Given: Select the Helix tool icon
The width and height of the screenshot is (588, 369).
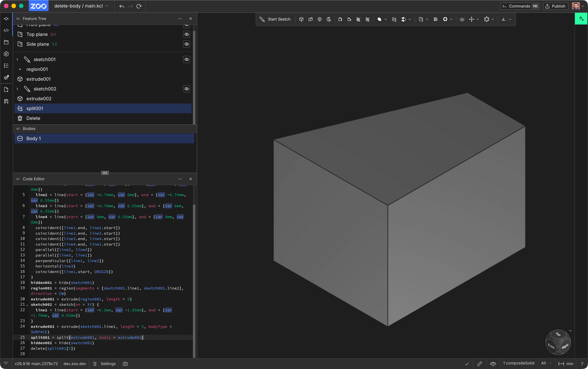Looking at the screenshot, I should point(435,19).
